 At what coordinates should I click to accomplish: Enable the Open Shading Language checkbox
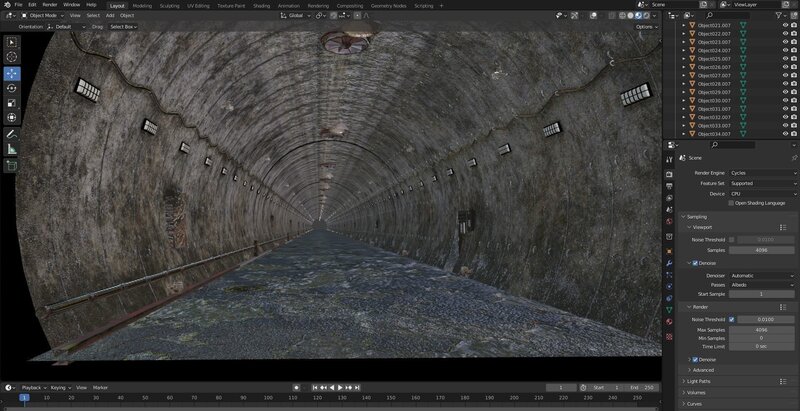tap(732, 202)
